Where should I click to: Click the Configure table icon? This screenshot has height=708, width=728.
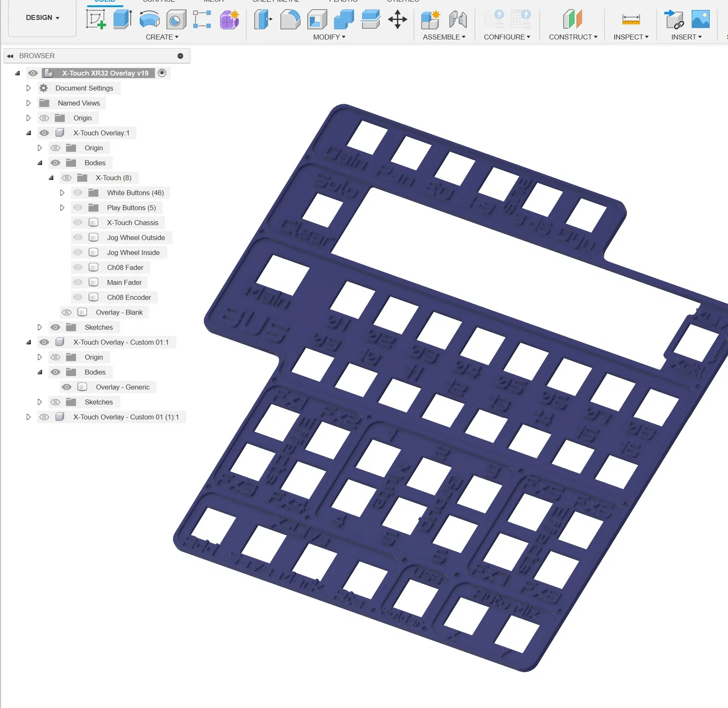tap(521, 20)
